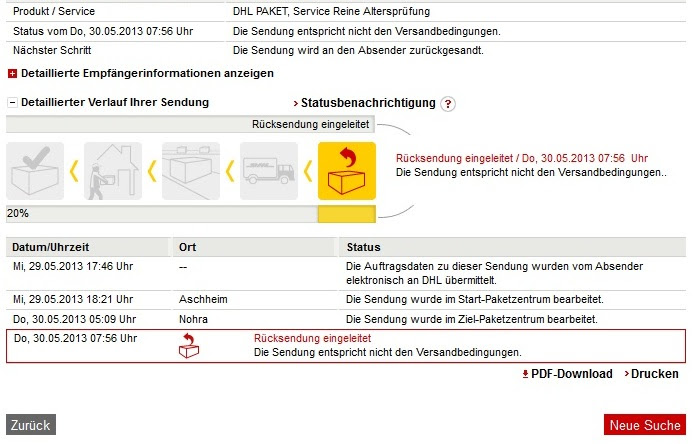Click Ziel-Paketzentrum bearbeitet status text
Image resolution: width=695 pixels, height=444 pixels.
[x=472, y=319]
